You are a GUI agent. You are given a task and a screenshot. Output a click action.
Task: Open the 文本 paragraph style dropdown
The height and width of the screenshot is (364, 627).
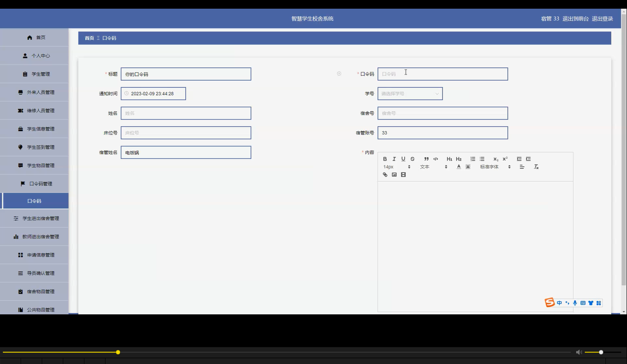click(433, 167)
